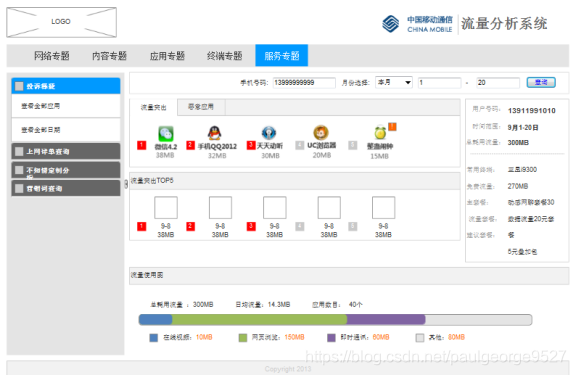Click the orange exclamation badge on alarm clock

[x=392, y=127]
